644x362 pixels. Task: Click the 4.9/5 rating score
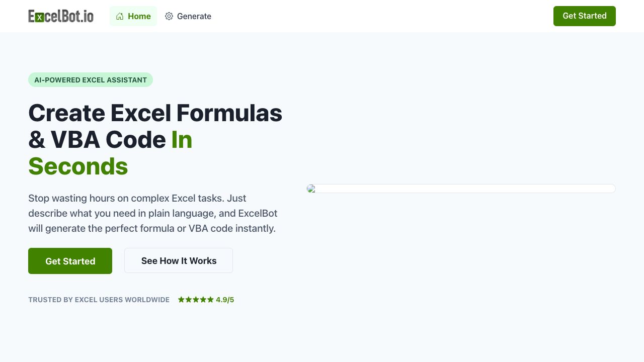tap(225, 300)
